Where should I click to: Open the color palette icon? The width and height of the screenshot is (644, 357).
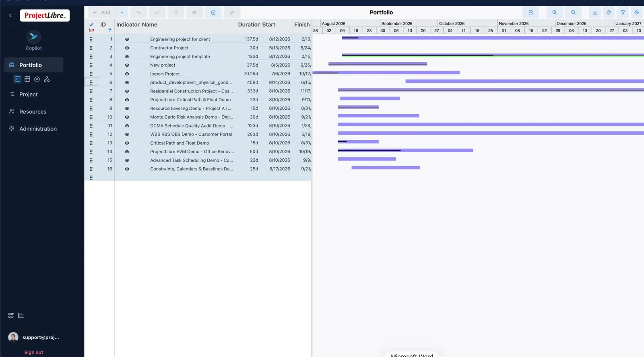click(609, 12)
